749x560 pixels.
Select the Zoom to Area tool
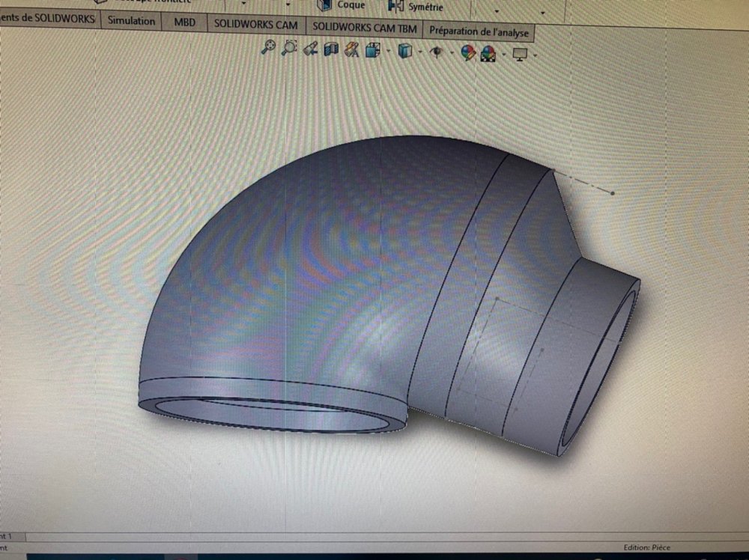(x=289, y=49)
